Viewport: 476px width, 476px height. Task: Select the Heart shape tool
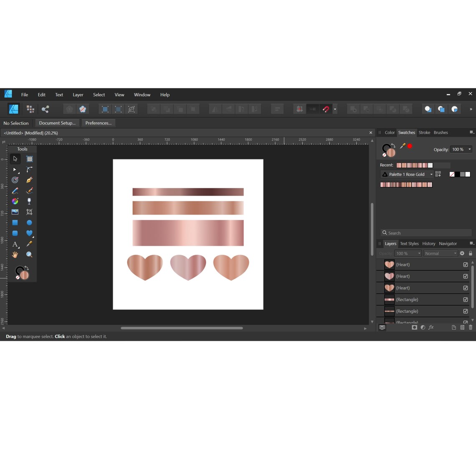click(30, 233)
